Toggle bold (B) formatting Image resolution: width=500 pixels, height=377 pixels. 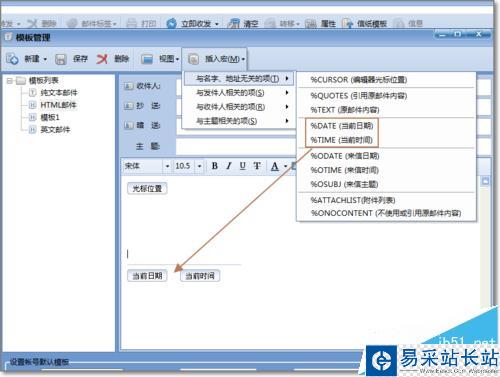[x=215, y=166]
